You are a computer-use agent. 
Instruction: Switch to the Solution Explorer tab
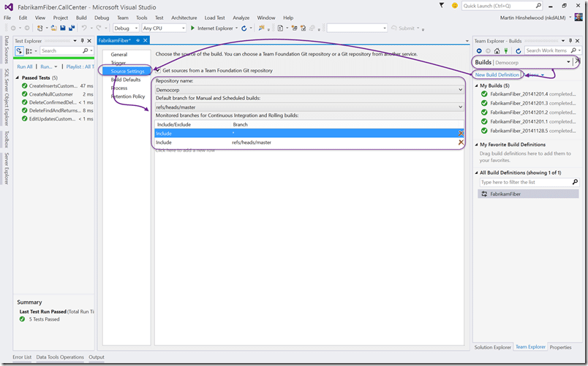[x=492, y=347]
